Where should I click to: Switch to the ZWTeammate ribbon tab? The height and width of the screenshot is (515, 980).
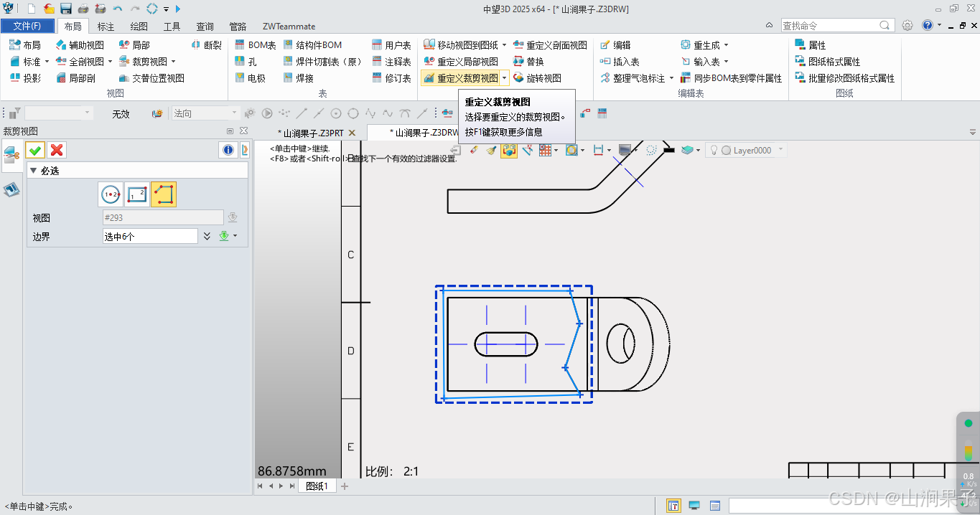pos(289,27)
